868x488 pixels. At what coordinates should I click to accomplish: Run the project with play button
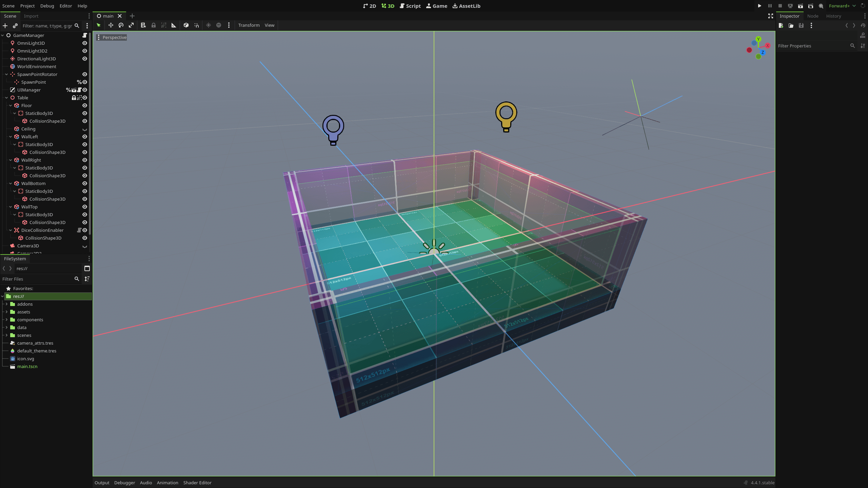759,6
